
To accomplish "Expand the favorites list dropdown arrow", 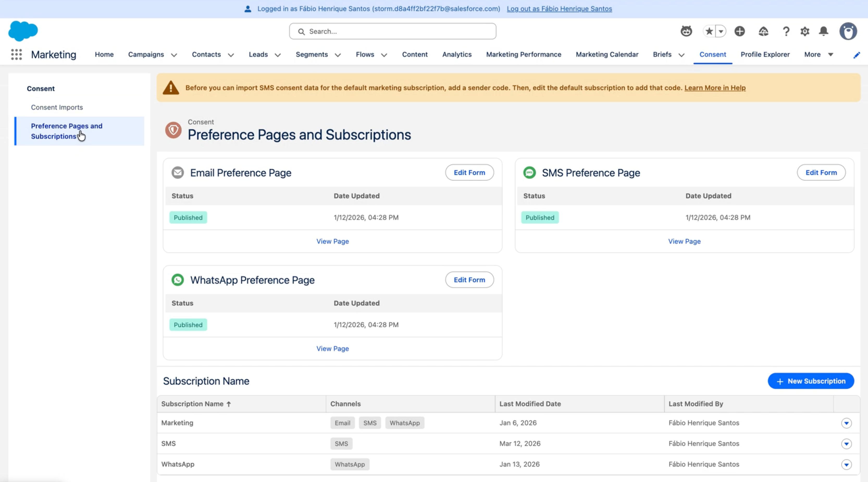I will pos(721,31).
